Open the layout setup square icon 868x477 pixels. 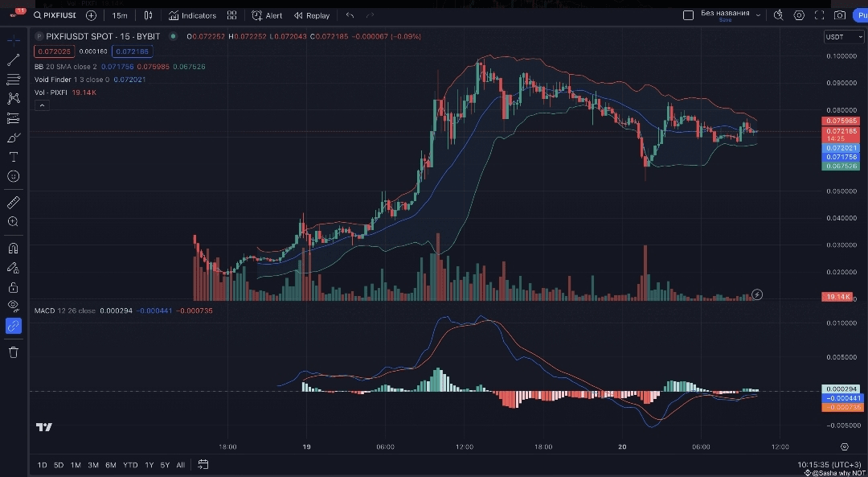point(688,15)
